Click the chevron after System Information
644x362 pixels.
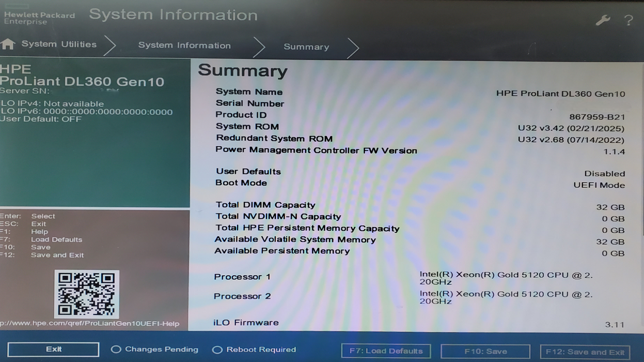coord(260,46)
